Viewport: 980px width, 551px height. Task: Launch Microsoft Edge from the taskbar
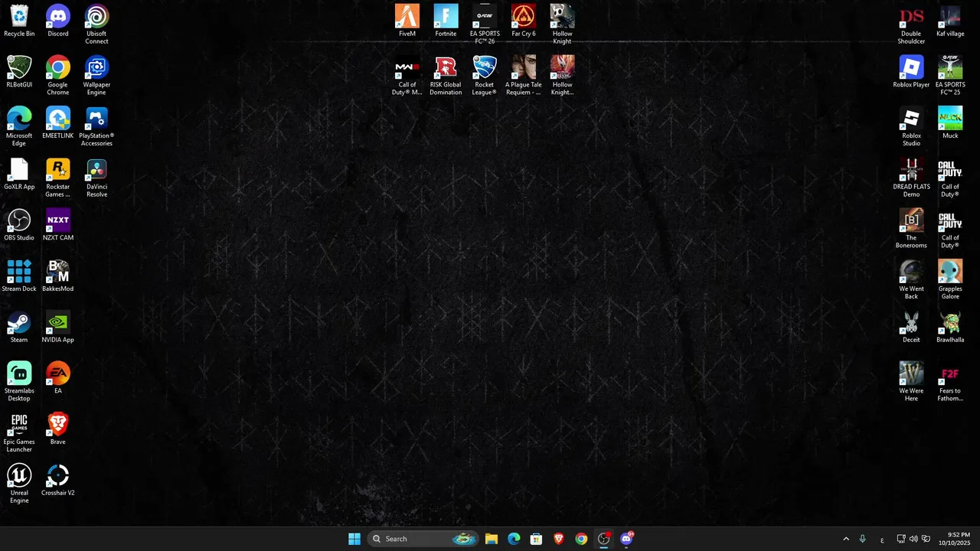514,539
